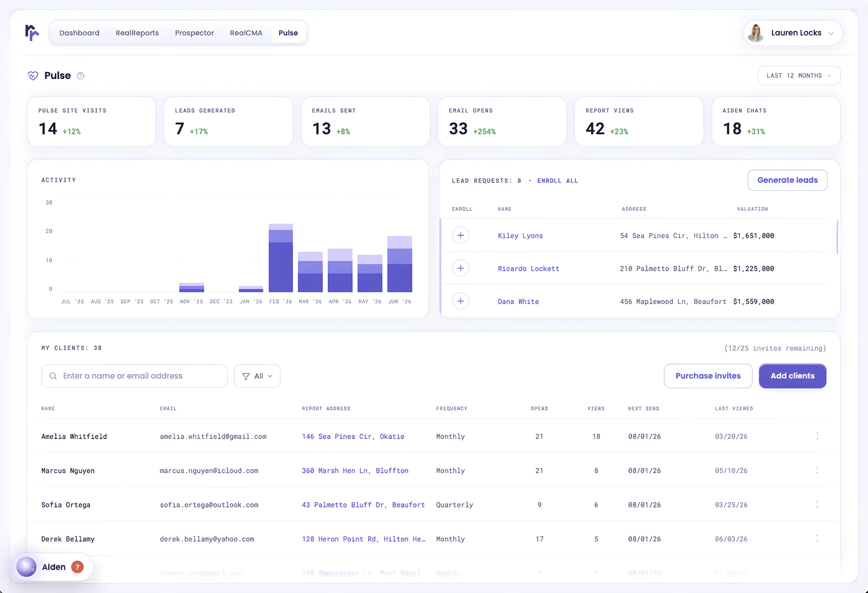868x593 pixels.
Task: Open the Pulse help question-mark icon
Action: [x=80, y=76]
